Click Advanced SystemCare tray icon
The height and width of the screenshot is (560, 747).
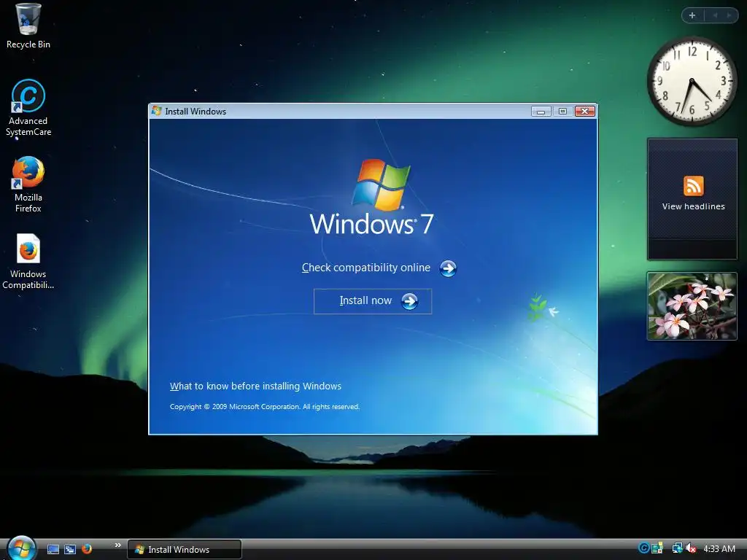[643, 548]
